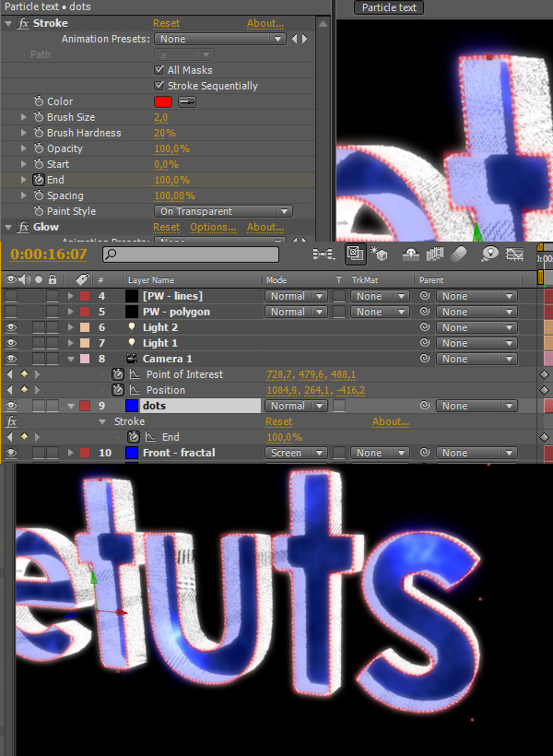
Task: Click the Camera Position stopwatch in timeline
Action: 118,390
